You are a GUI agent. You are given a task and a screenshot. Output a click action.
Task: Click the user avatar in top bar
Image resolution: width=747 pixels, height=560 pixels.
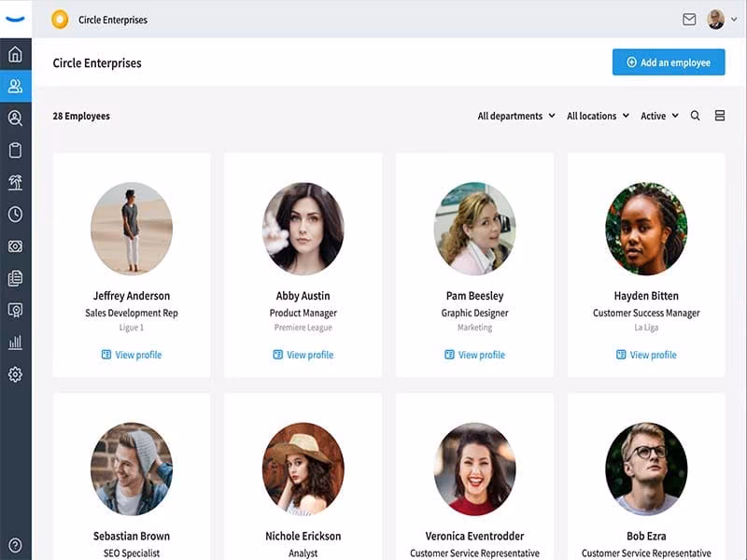(715, 20)
